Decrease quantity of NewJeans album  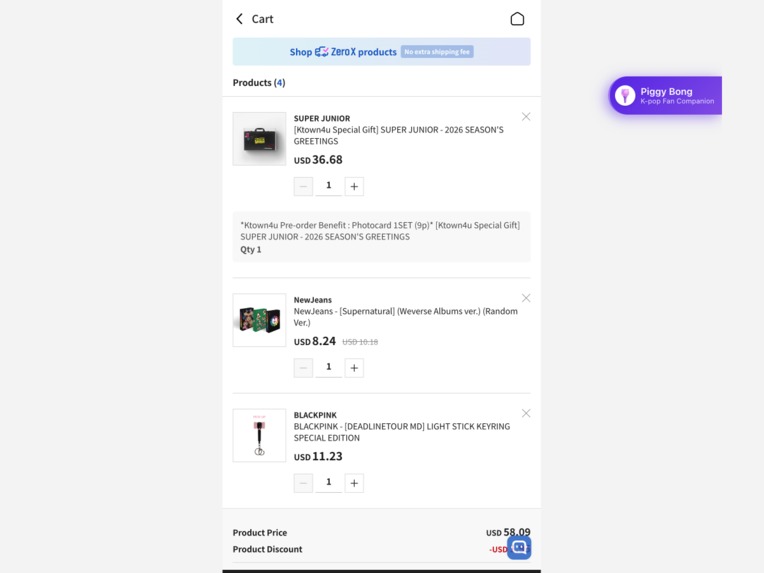[x=303, y=368]
